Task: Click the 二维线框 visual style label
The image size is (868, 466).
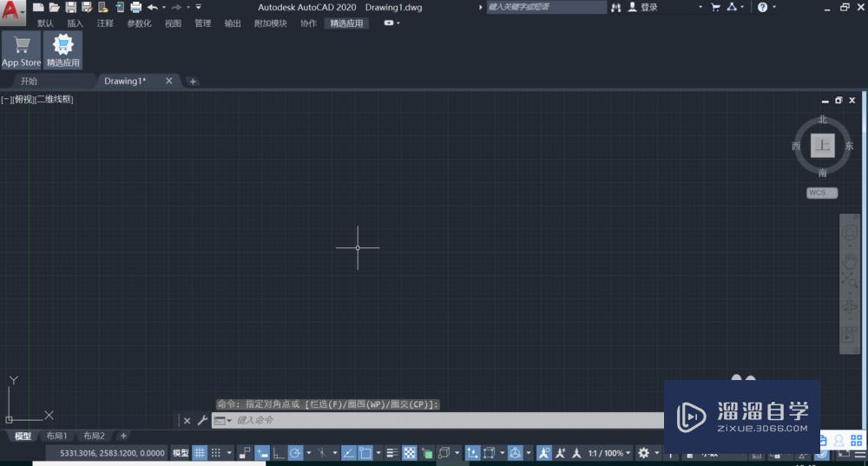Action: click(x=54, y=99)
